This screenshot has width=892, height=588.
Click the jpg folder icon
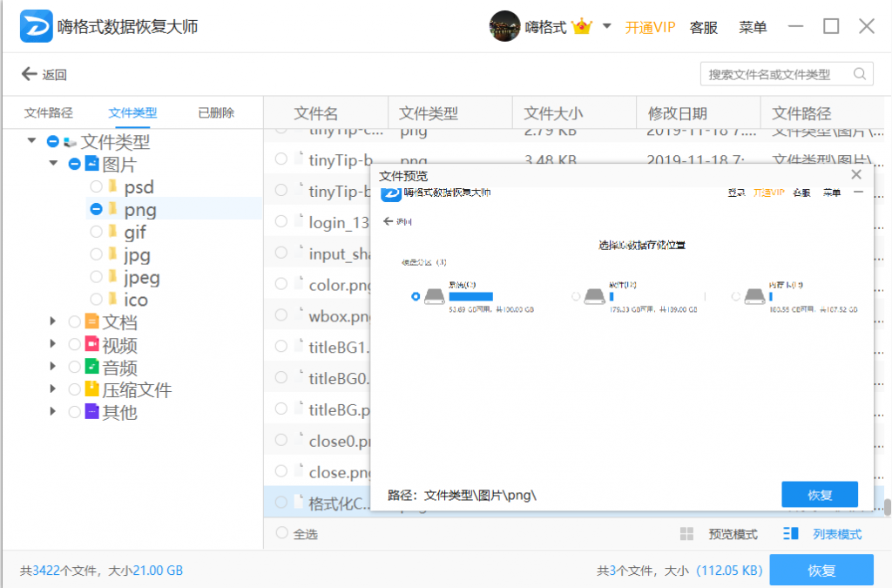click(x=112, y=253)
